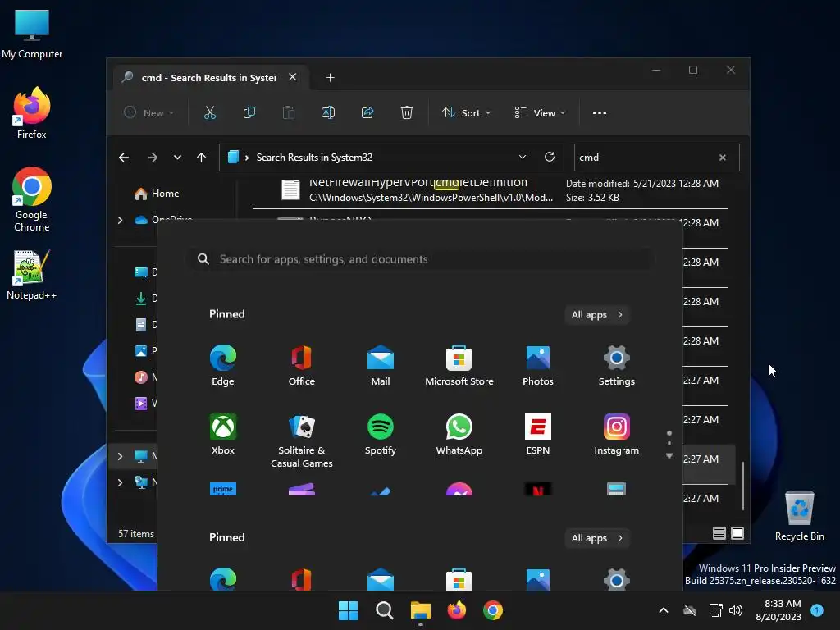Click the Explorer vertical scrollbar thumb
This screenshot has width=840, height=630.
[x=743, y=486]
